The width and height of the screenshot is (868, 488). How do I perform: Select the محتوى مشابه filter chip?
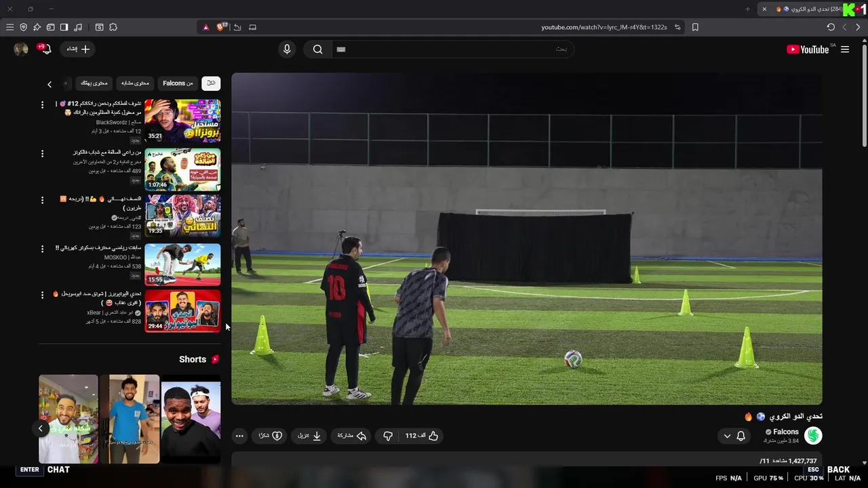(135, 83)
